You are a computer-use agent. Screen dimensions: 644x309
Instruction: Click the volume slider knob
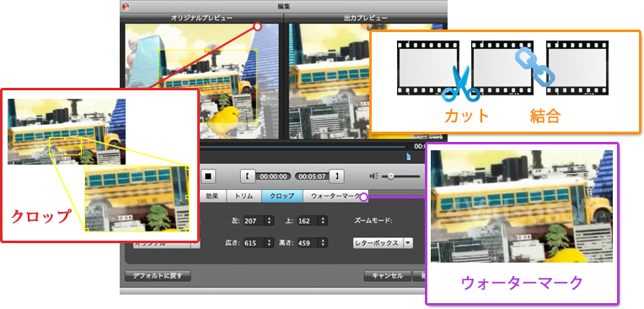[390, 176]
